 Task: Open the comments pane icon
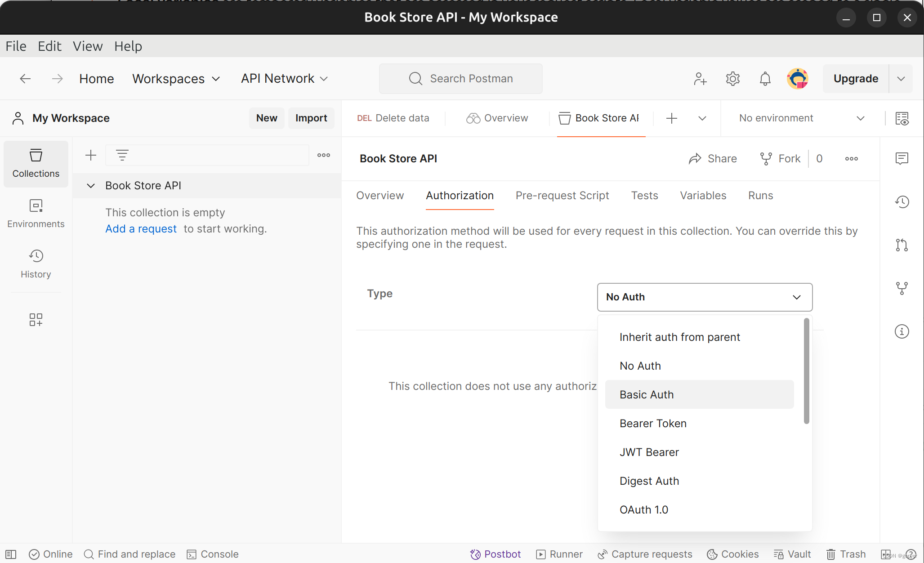[x=902, y=158]
